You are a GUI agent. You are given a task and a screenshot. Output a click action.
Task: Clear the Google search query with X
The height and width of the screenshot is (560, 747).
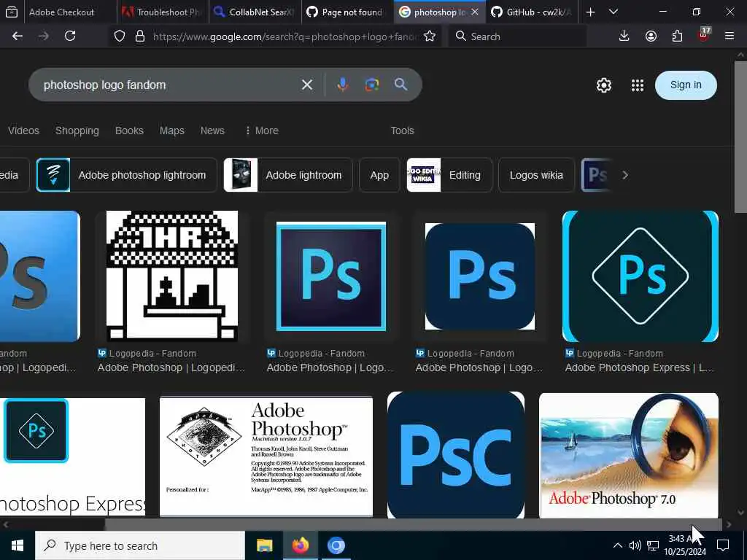[307, 85]
